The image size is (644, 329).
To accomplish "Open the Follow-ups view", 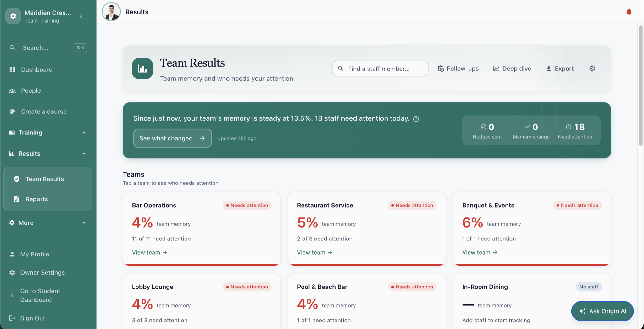I will pyautogui.click(x=458, y=69).
